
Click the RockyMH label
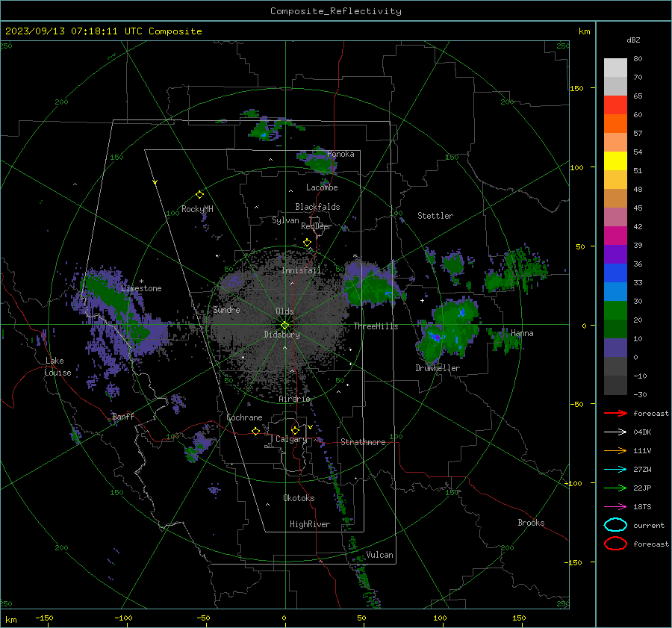click(x=197, y=209)
